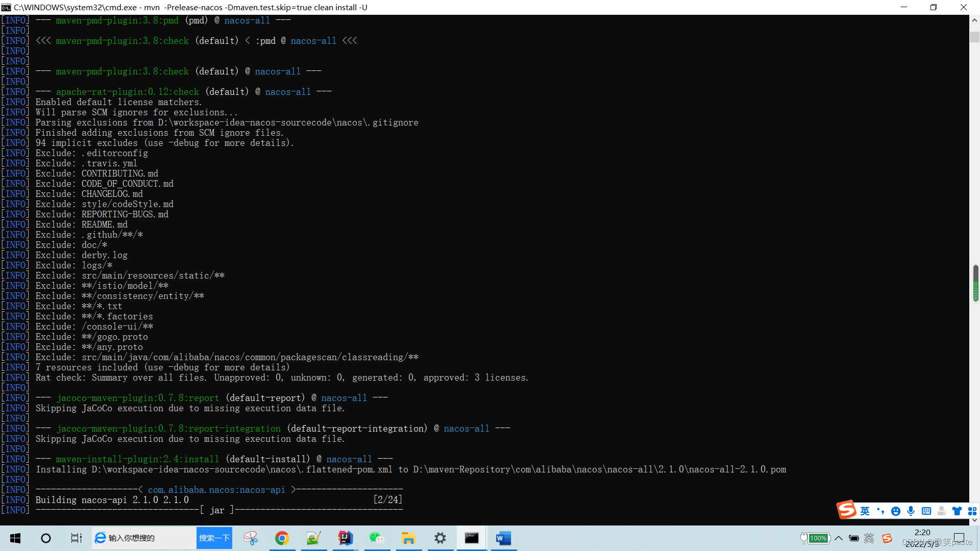Open the notification action center
This screenshot has width=980, height=551.
959,538
